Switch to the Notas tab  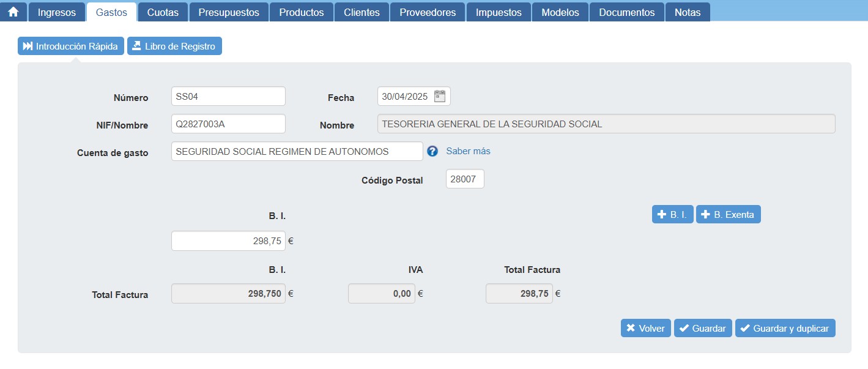pos(688,12)
